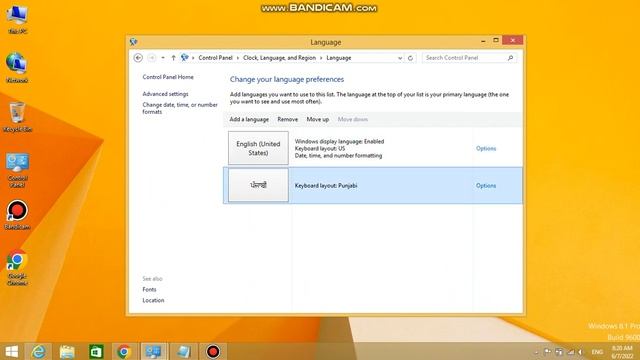Click Add a language
The image size is (640, 360).
[249, 119]
